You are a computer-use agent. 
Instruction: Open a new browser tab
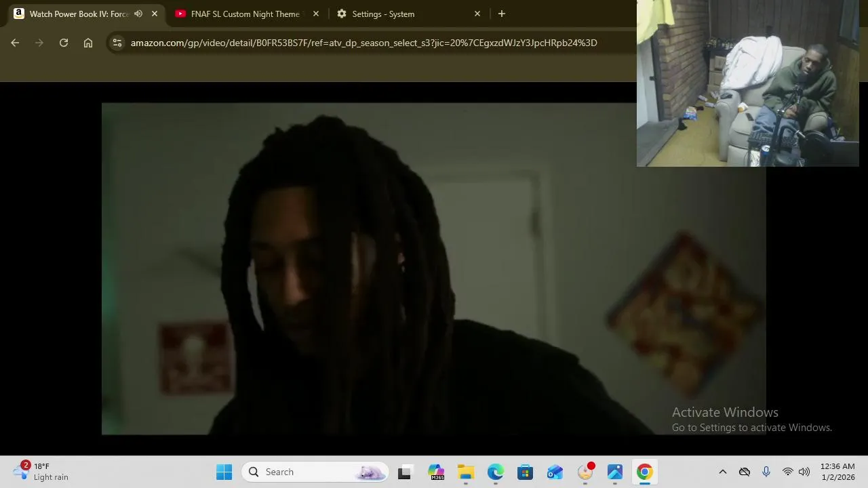(502, 14)
